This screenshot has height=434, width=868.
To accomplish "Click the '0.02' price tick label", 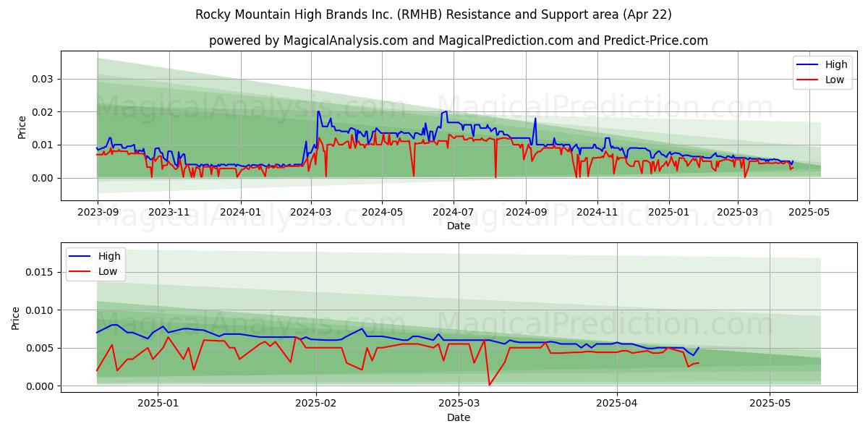I will click(x=43, y=111).
